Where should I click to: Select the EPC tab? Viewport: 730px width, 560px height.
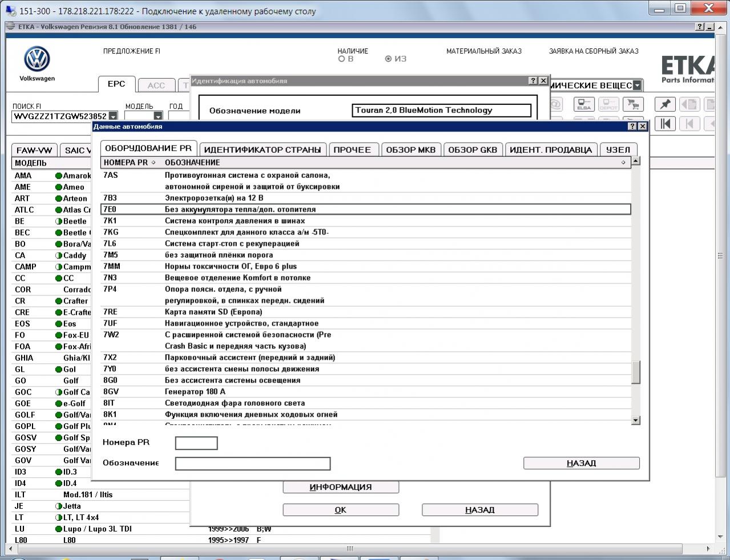116,84
